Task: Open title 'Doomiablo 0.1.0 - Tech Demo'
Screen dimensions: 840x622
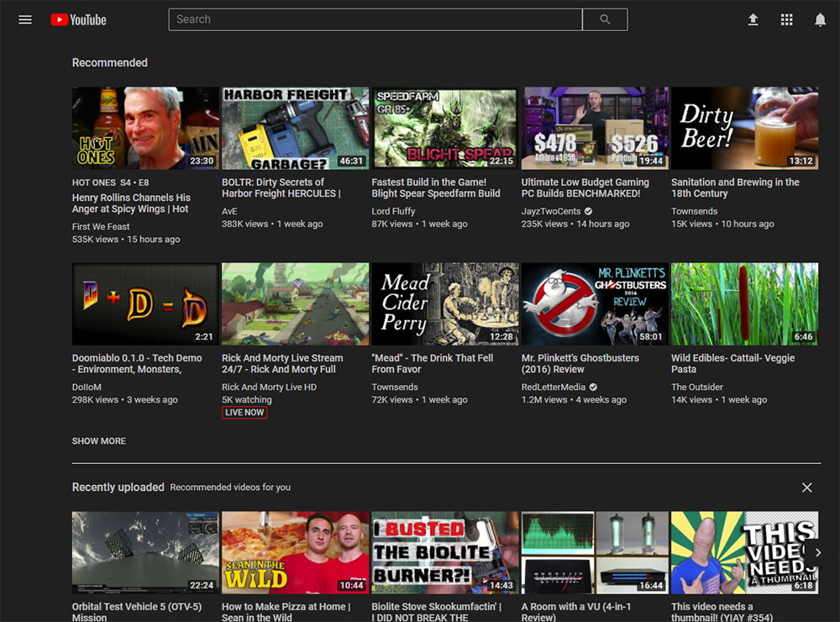Action: 137,364
